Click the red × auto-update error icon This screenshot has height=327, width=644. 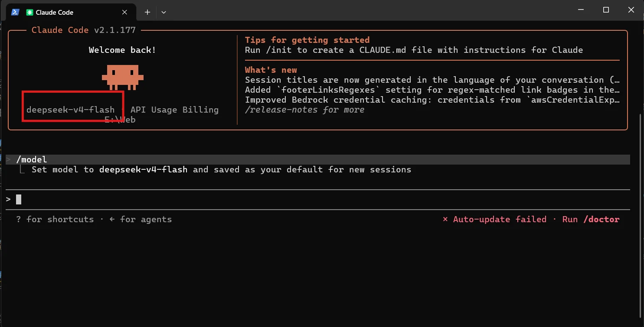(x=445, y=219)
